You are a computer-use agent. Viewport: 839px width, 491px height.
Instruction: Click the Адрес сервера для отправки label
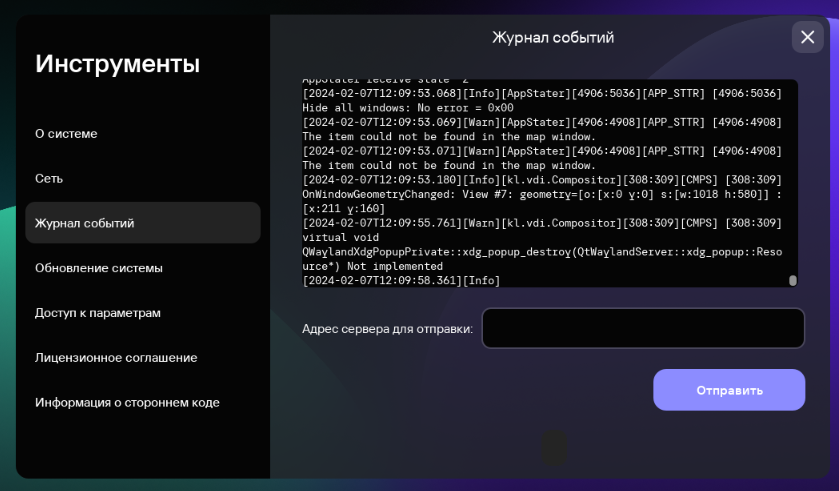click(x=387, y=329)
